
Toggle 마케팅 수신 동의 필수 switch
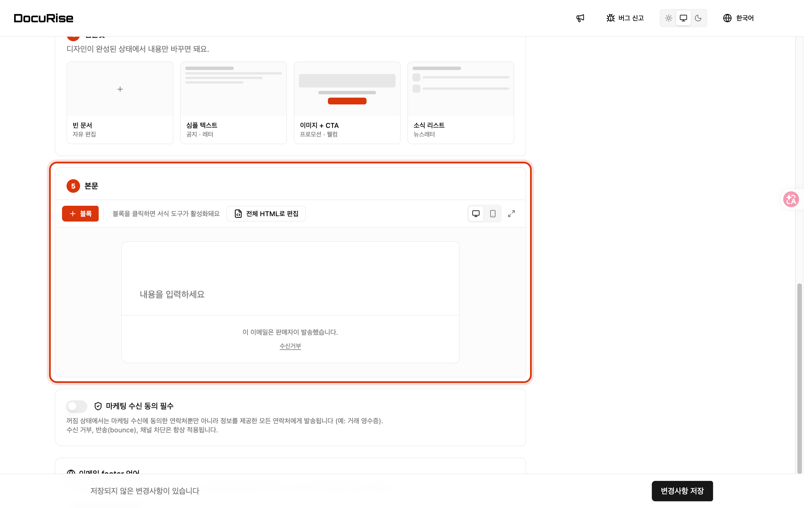click(76, 406)
